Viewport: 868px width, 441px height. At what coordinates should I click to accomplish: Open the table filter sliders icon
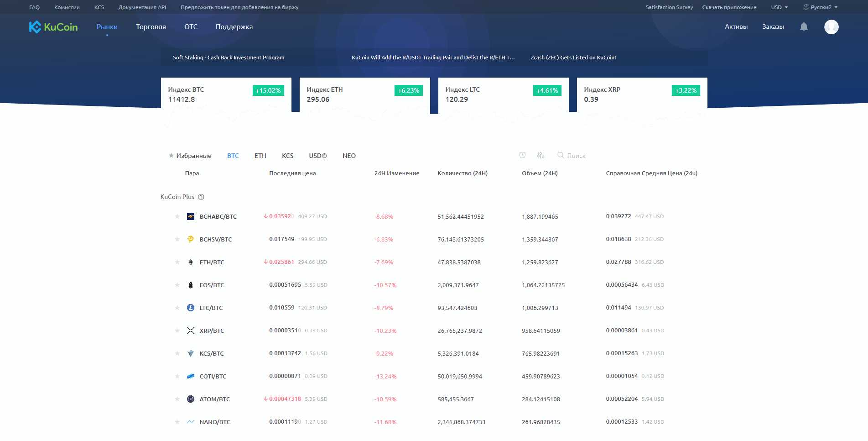[x=541, y=156]
